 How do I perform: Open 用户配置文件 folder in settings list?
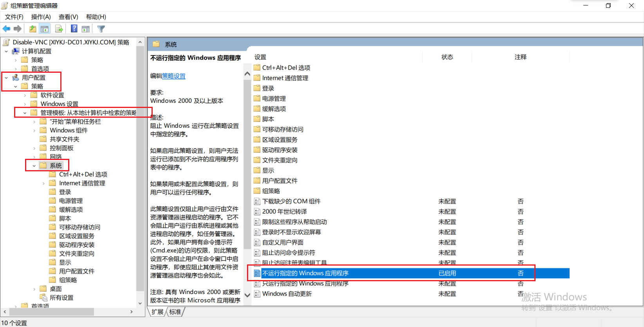(280, 181)
